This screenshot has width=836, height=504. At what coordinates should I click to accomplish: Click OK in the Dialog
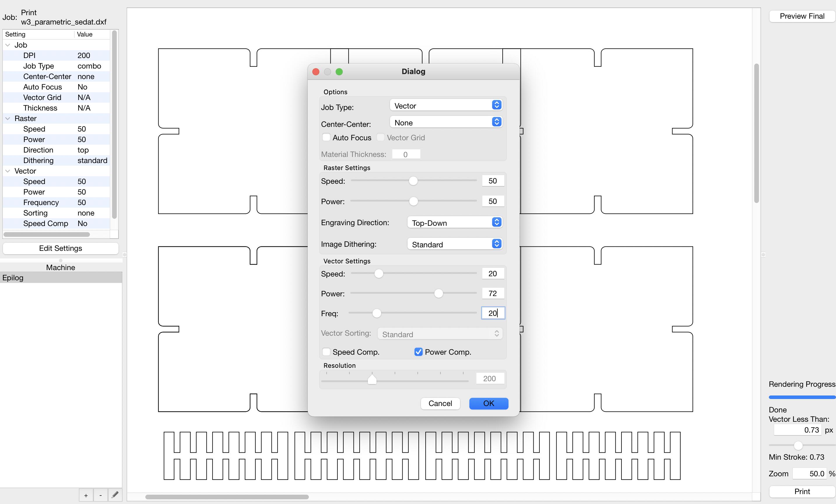(x=489, y=403)
